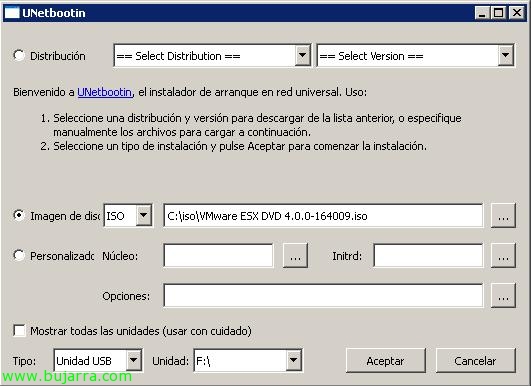Open the ISO image type dropdown

128,215
